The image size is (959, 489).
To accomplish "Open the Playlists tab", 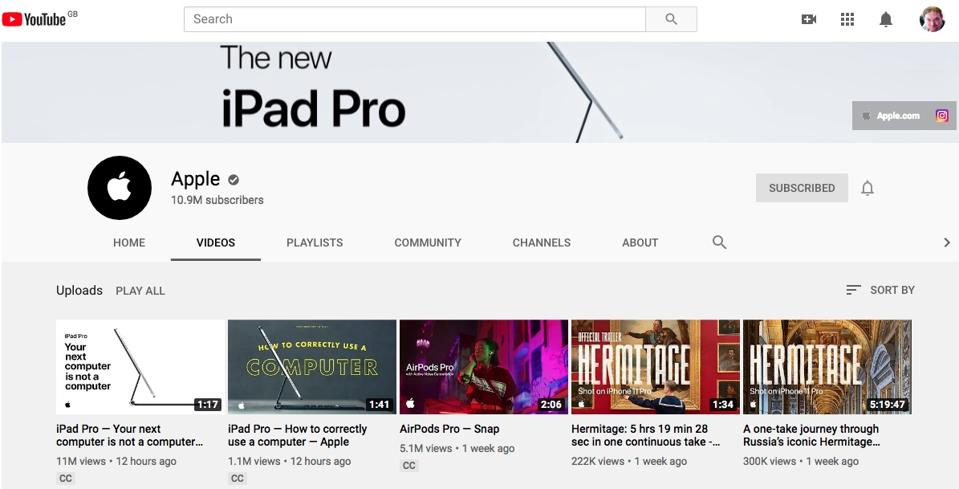I will coord(314,243).
